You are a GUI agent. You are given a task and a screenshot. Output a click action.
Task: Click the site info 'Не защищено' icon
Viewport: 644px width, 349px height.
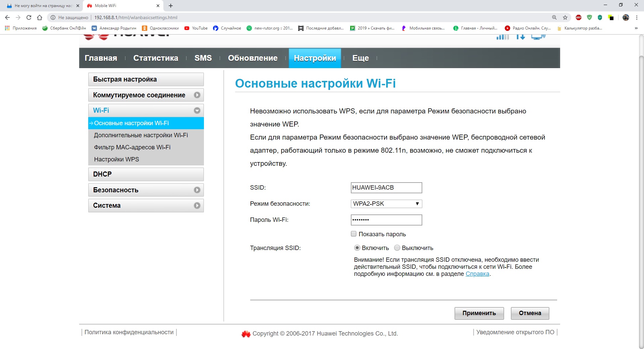pyautogui.click(x=53, y=17)
